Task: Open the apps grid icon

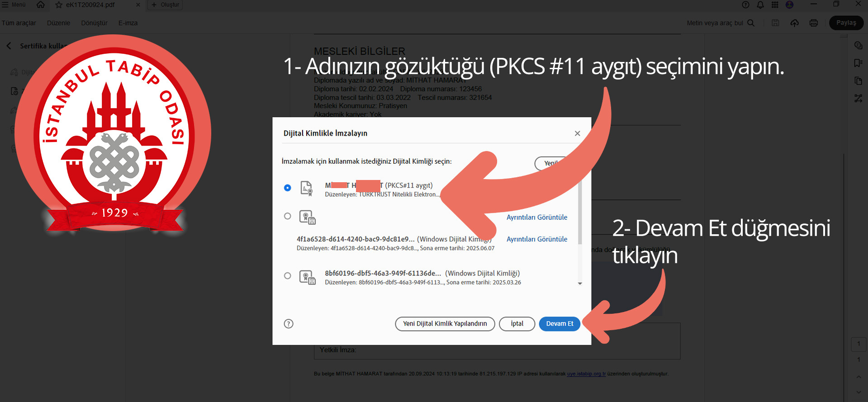Action: [775, 5]
